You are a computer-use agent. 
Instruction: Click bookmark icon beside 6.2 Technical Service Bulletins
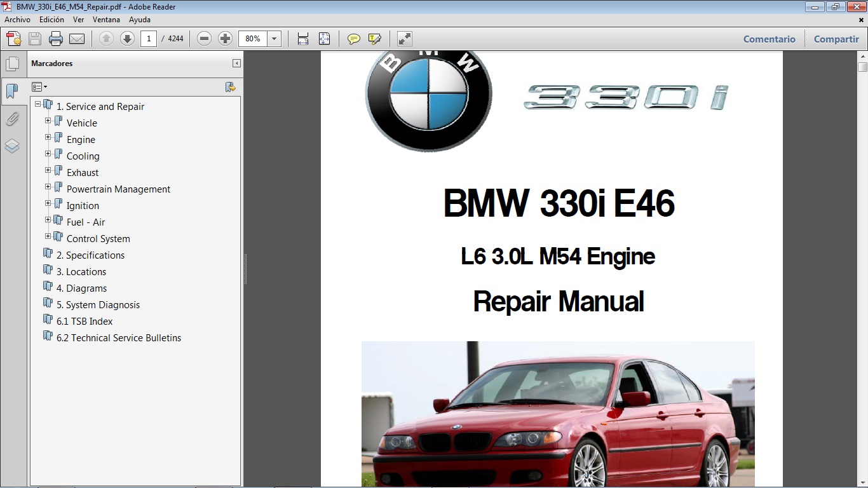(48, 337)
